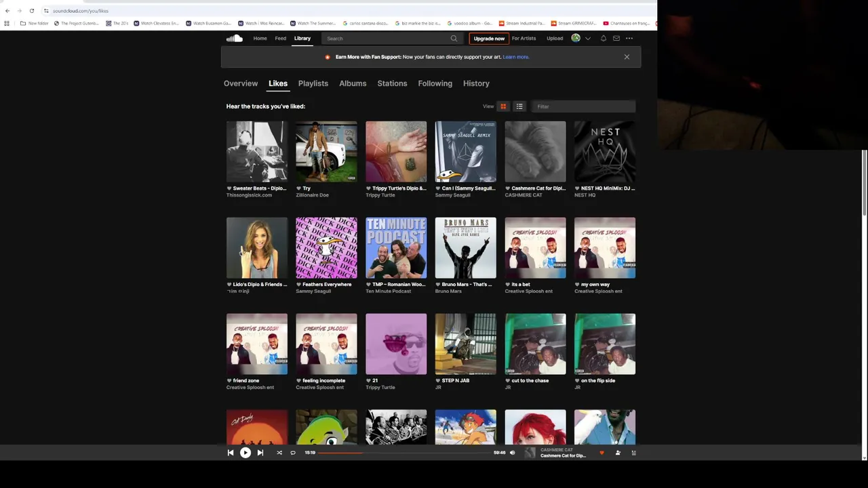Open the notifications bell
The width and height of the screenshot is (868, 488).
[603, 39]
